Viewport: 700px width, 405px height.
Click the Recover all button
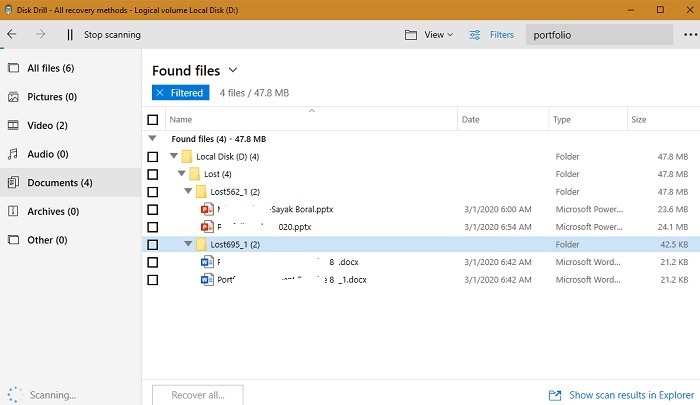[x=198, y=395]
